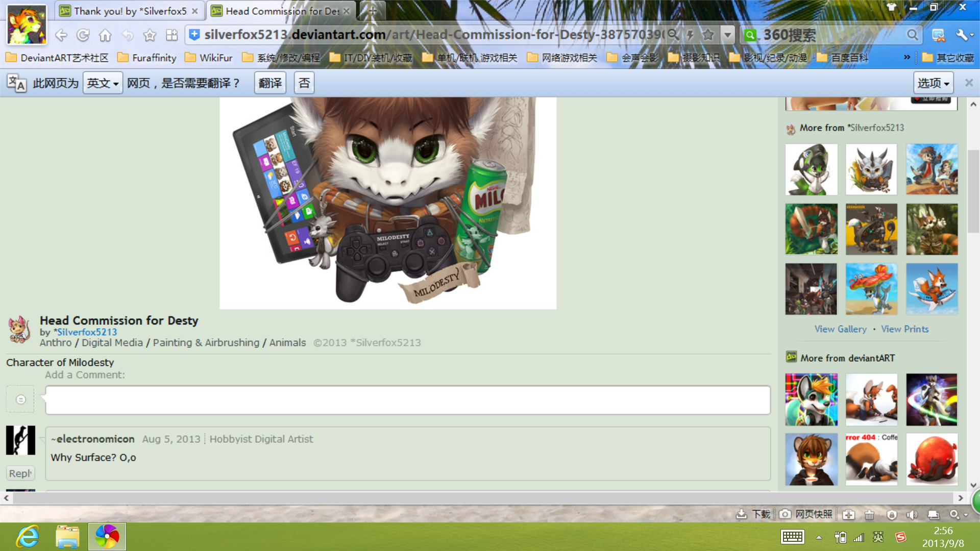980x551 pixels.
Task: Open the wrench tools menu icon
Action: [x=962, y=35]
